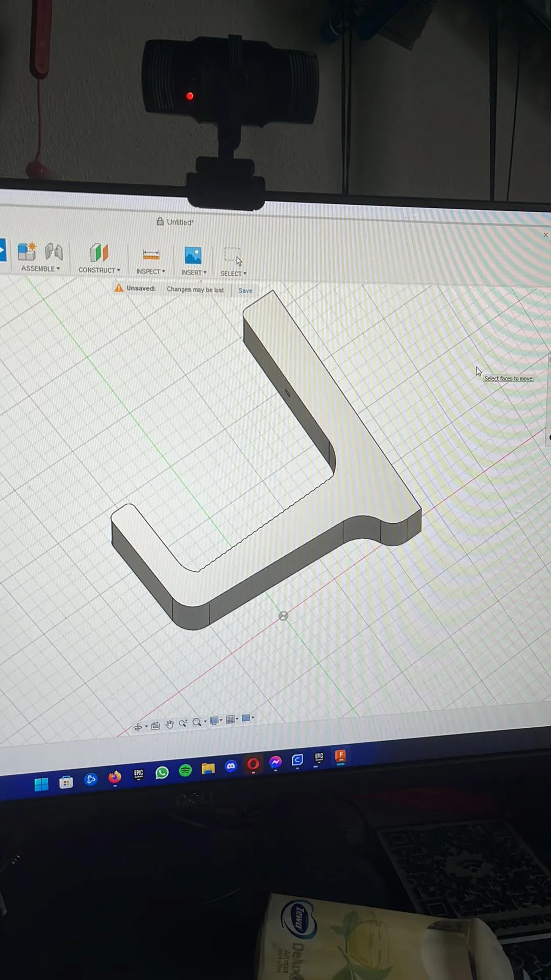551x980 pixels.
Task: Open the SELECT menu
Action: (x=233, y=274)
